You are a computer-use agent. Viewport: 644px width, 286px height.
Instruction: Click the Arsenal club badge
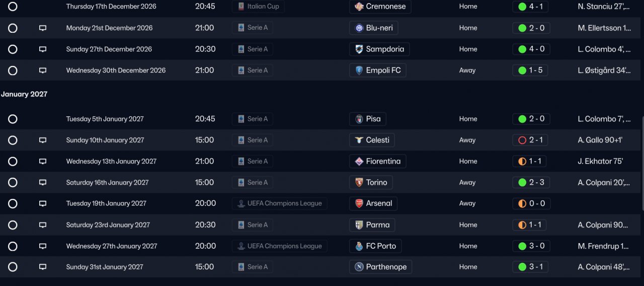coord(359,203)
